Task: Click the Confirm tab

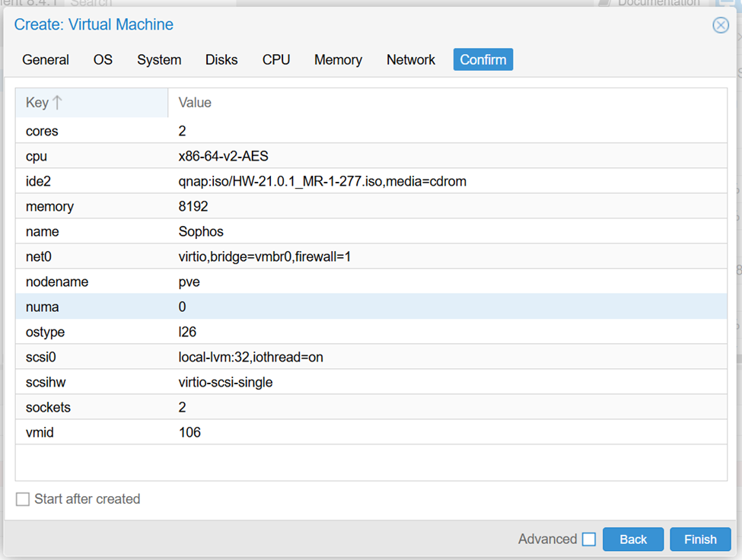Action: (482, 59)
